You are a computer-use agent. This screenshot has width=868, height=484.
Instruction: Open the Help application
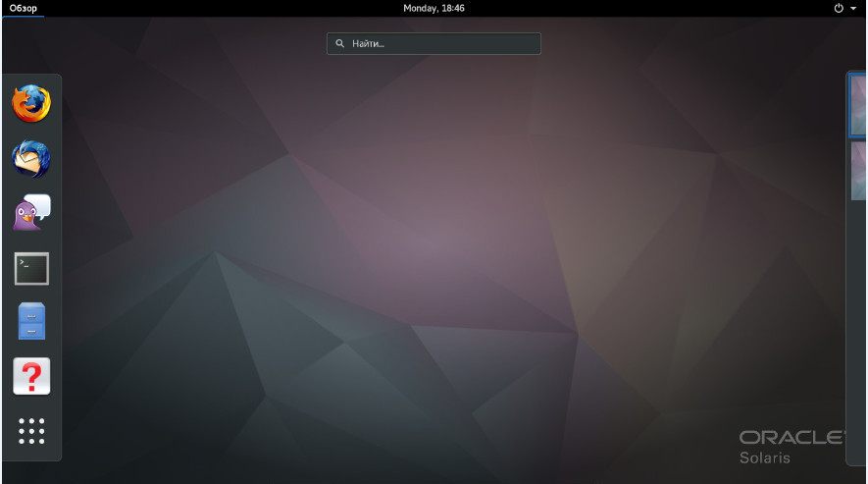[31, 376]
